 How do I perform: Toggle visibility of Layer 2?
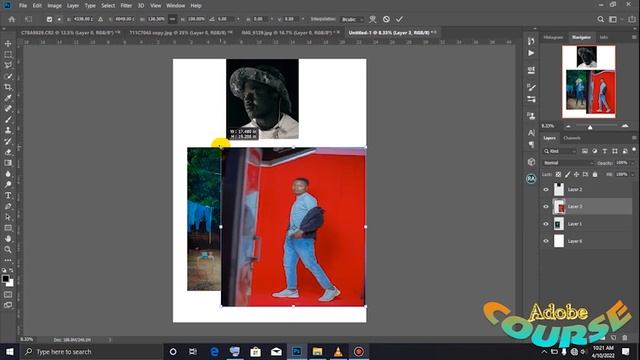pos(546,189)
